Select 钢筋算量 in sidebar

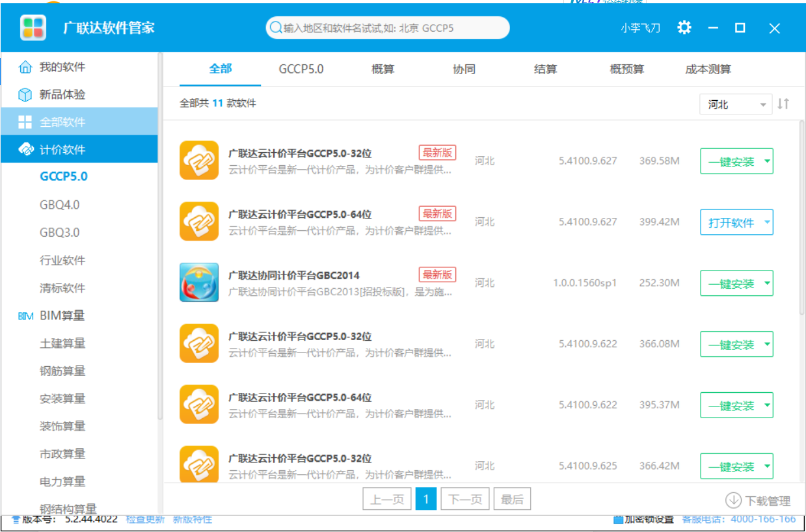(62, 371)
